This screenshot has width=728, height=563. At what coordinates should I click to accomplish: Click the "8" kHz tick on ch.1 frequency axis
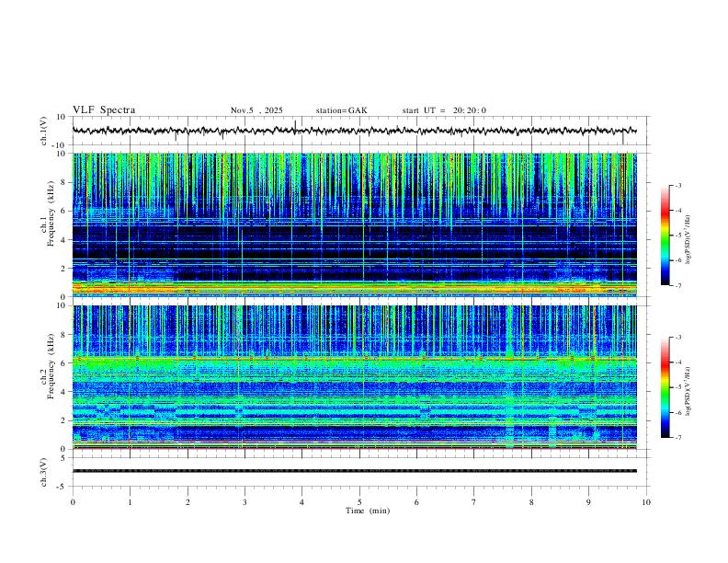coord(64,182)
